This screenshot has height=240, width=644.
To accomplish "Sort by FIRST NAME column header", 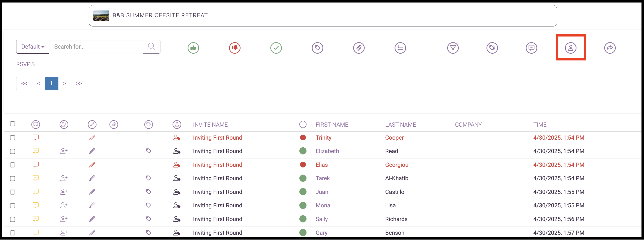I will click(332, 125).
